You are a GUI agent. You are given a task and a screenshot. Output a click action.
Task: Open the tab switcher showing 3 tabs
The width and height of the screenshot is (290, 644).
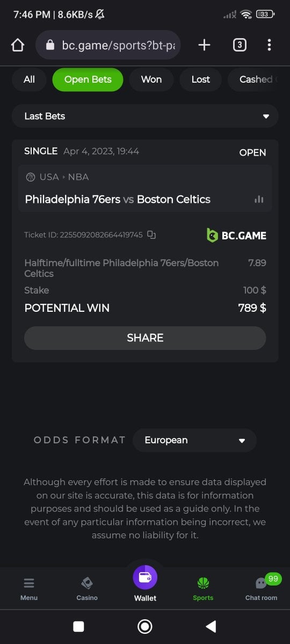[x=240, y=45]
